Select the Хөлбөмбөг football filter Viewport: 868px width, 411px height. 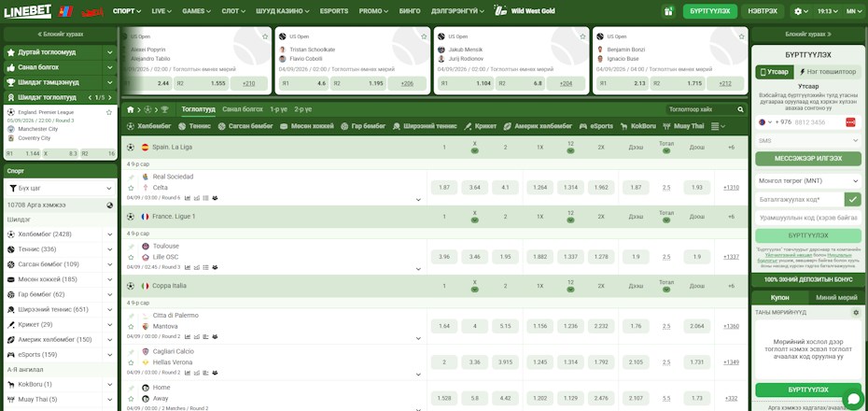pyautogui.click(x=149, y=126)
